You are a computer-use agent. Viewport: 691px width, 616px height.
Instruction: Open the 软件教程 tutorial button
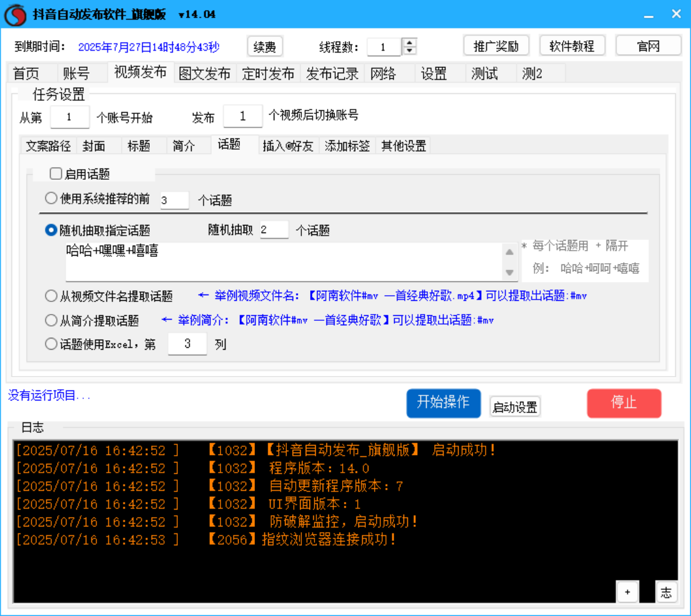(572, 46)
